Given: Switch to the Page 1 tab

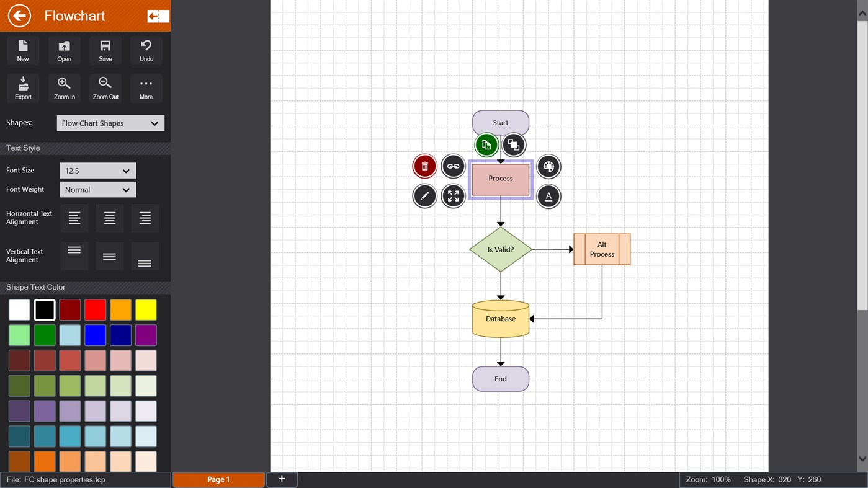Looking at the screenshot, I should tap(218, 479).
